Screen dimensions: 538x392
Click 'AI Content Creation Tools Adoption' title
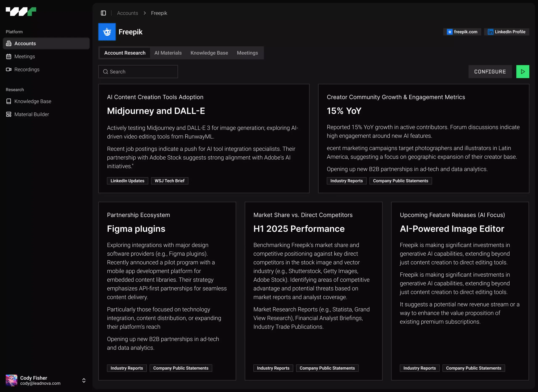155,97
